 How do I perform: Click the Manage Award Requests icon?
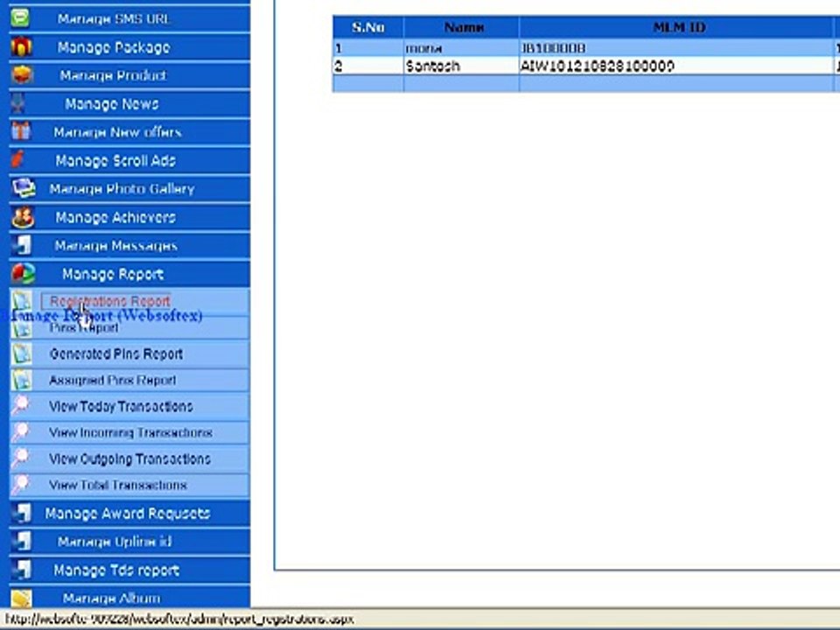click(x=21, y=514)
